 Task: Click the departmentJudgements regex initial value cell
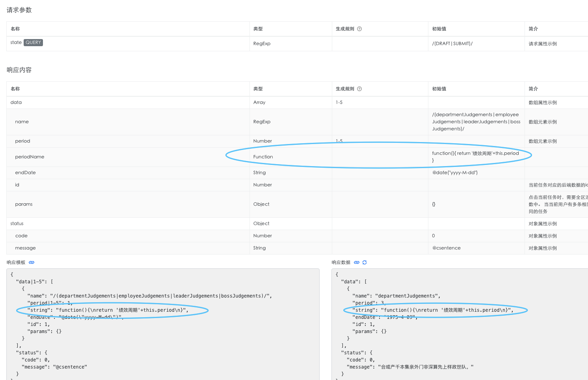point(476,122)
